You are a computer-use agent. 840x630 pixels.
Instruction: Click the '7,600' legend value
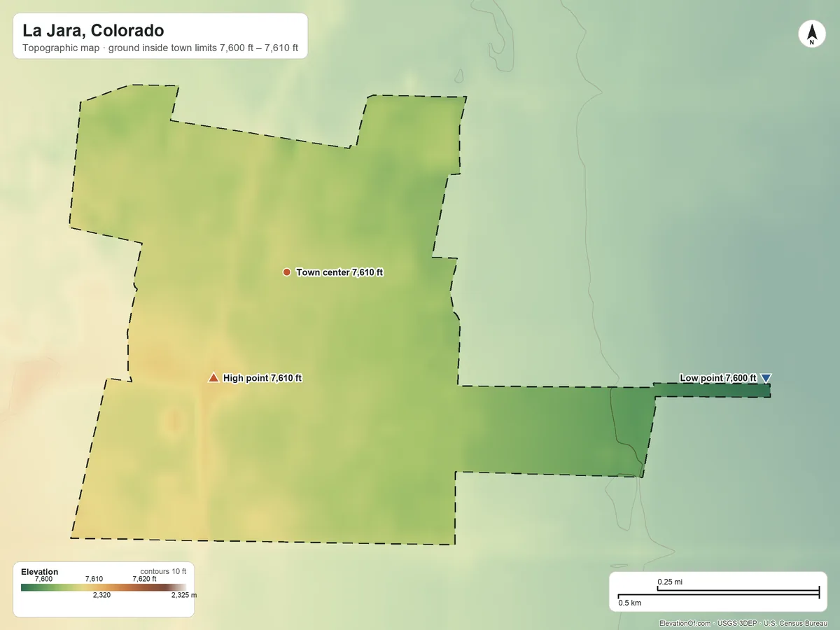click(x=43, y=579)
